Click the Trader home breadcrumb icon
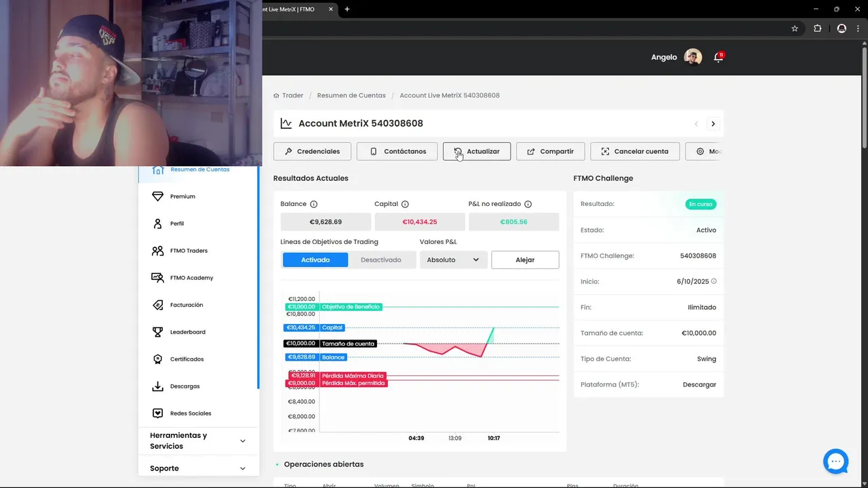Image resolution: width=868 pixels, height=488 pixels. coord(277,96)
